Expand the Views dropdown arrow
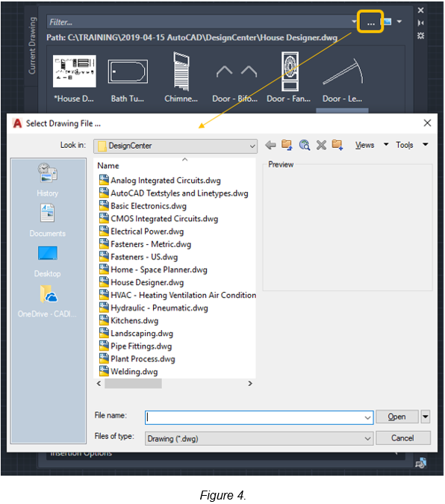445x504 pixels. (386, 145)
